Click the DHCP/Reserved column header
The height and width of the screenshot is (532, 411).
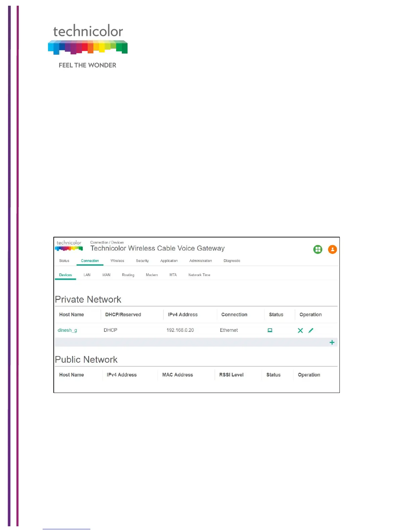(x=123, y=315)
